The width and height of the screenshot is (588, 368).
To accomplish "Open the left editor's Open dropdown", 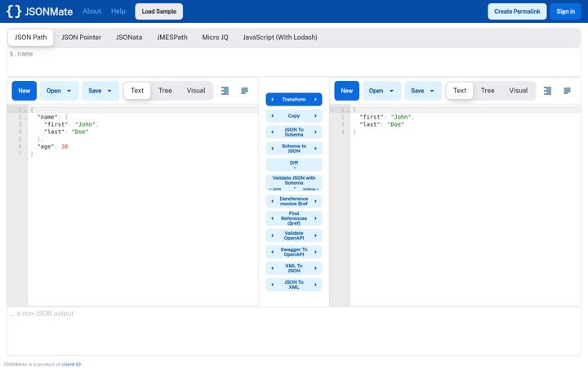I will point(60,91).
